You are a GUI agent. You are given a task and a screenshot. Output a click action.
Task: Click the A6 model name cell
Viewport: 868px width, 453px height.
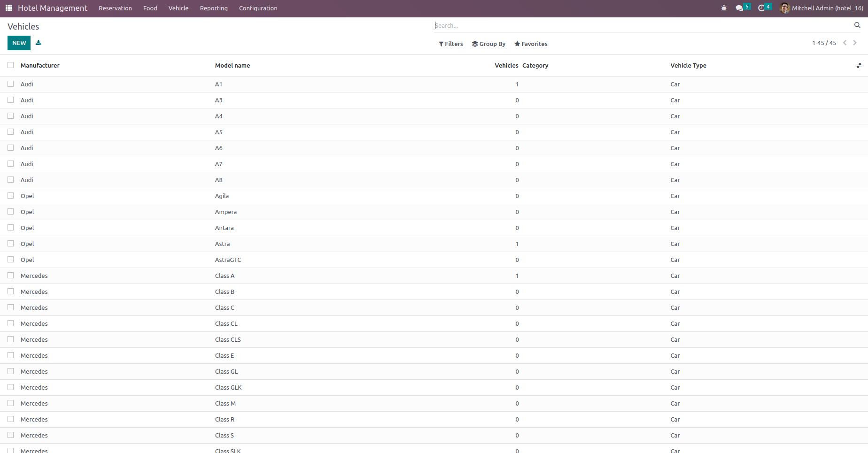click(x=219, y=148)
